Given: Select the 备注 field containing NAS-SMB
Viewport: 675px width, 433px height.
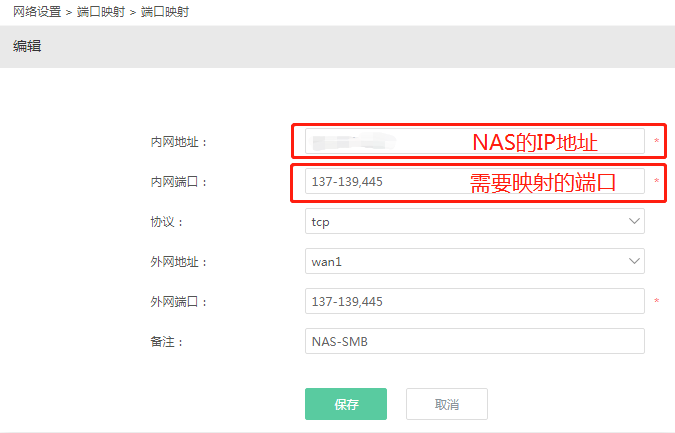Looking at the screenshot, I should (x=473, y=341).
